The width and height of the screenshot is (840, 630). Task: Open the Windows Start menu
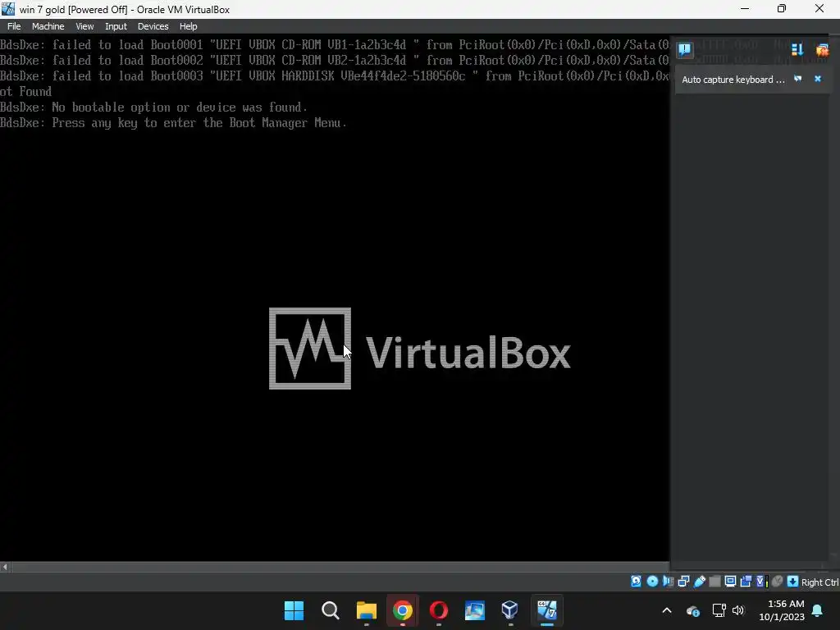294,610
